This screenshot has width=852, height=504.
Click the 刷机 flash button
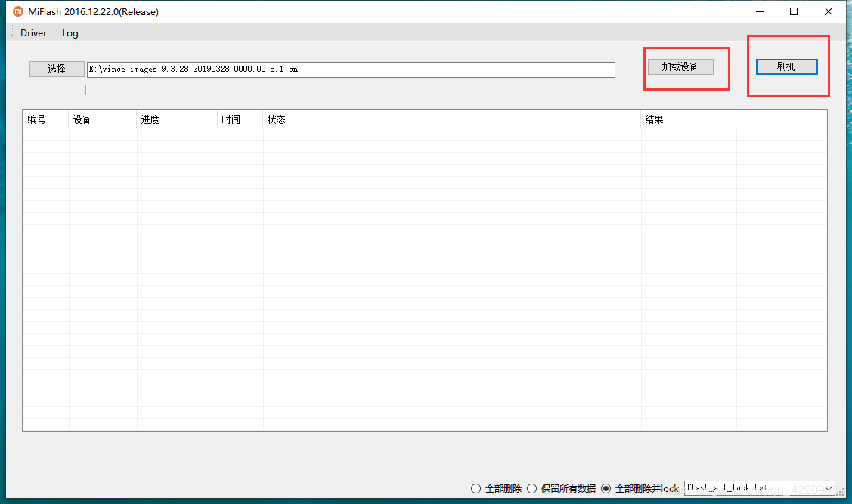(786, 66)
